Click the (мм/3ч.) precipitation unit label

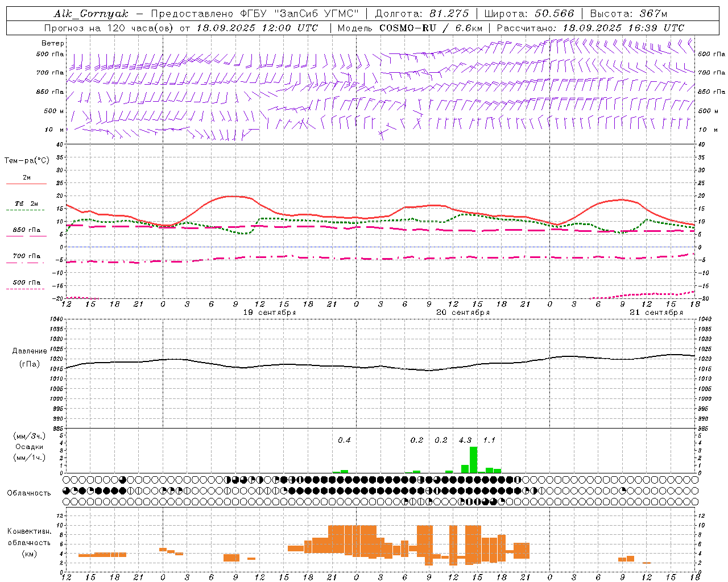[29, 436]
